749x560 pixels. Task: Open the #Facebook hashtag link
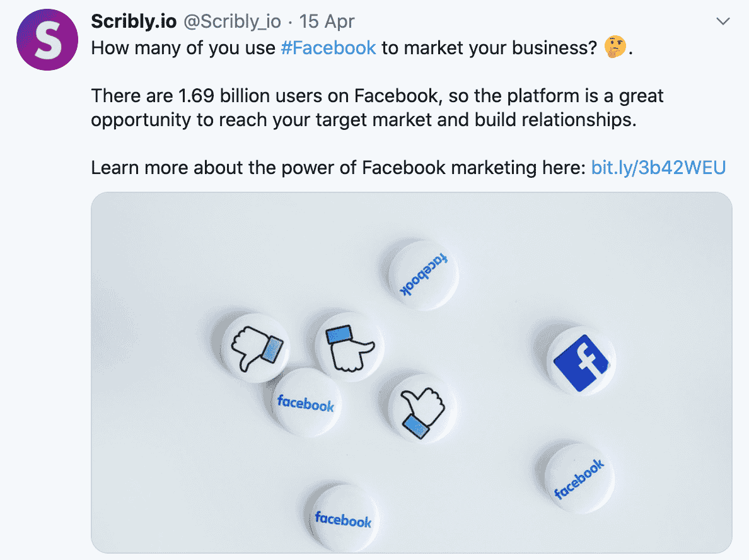[x=328, y=48]
